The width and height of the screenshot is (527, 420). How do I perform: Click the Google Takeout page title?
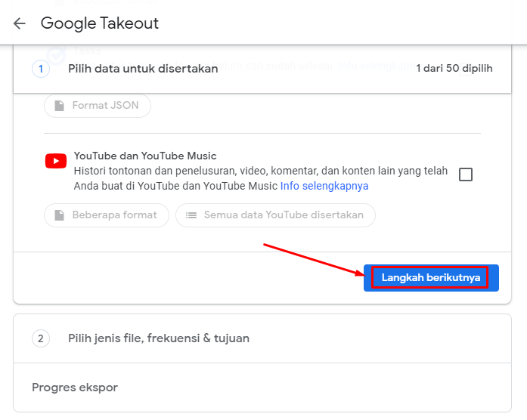tap(100, 23)
